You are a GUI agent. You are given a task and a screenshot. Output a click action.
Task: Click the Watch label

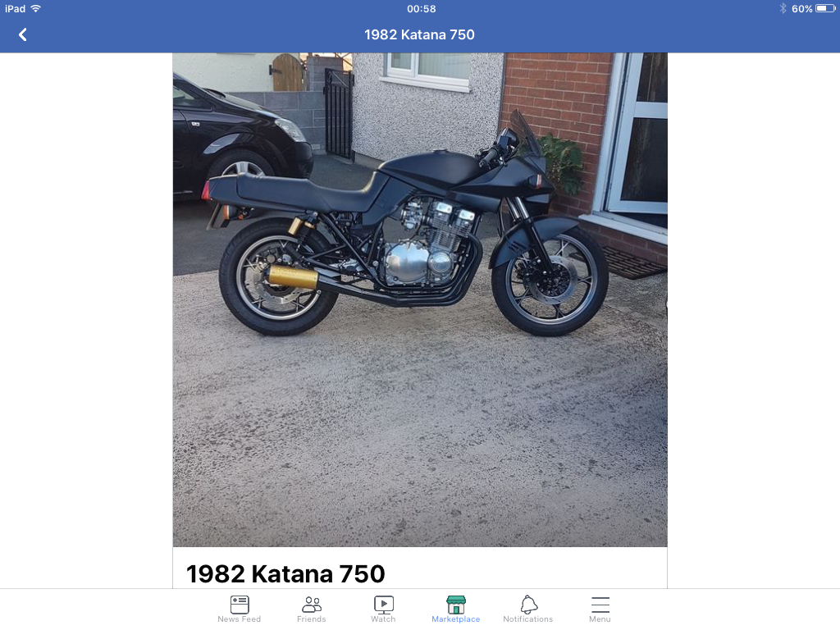384,619
